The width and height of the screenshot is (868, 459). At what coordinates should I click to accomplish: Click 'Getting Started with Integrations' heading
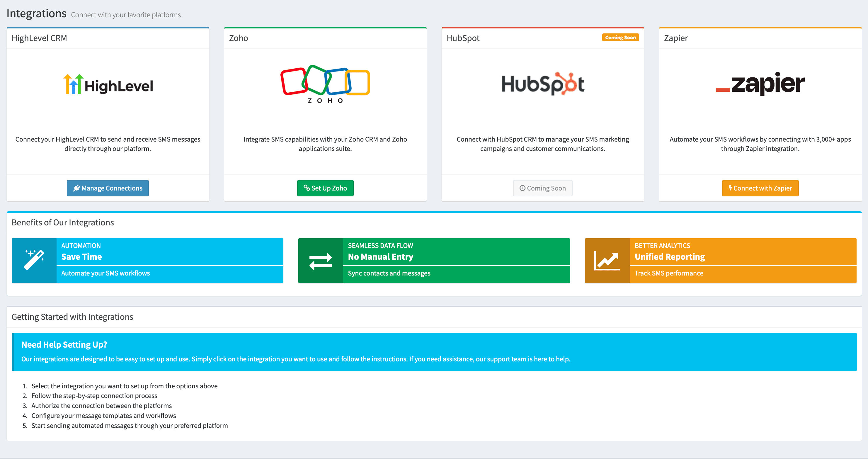pyautogui.click(x=72, y=317)
